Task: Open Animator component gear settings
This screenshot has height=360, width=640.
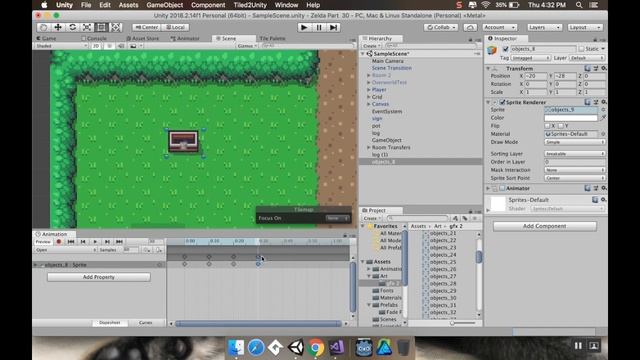Action: point(603,188)
